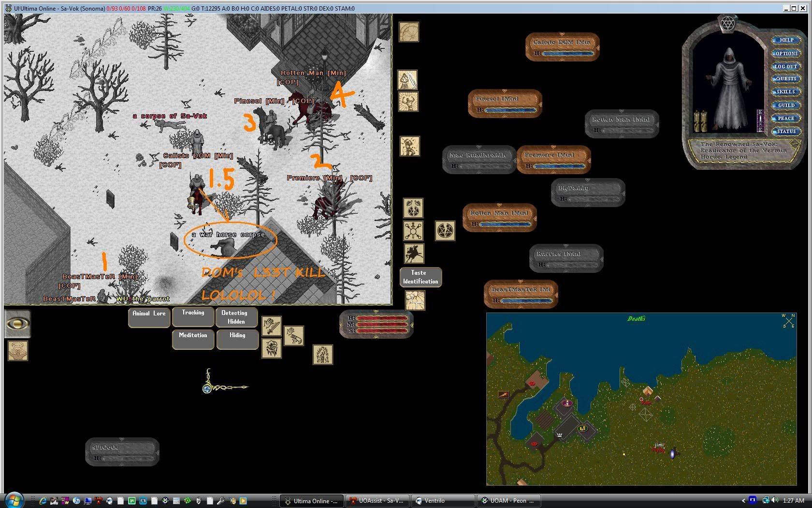Screen dimensions: 812x508
Task: Open the SKILLS paperdoll button
Action: coord(786,91)
